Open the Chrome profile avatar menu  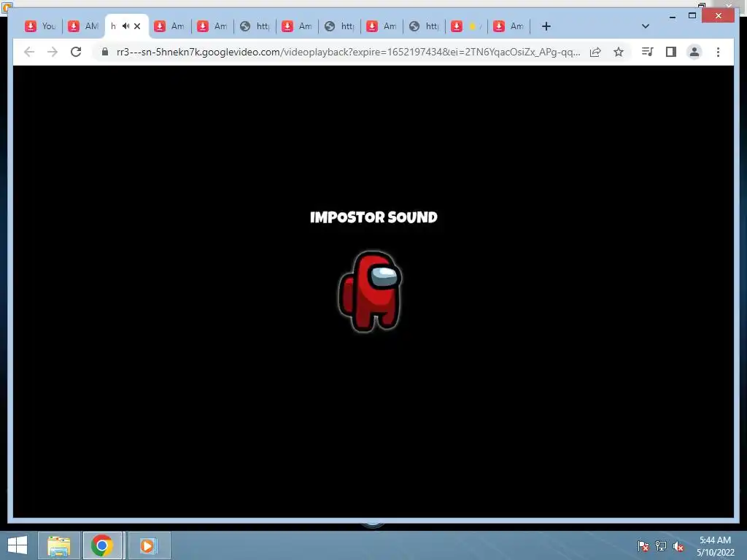(x=694, y=52)
